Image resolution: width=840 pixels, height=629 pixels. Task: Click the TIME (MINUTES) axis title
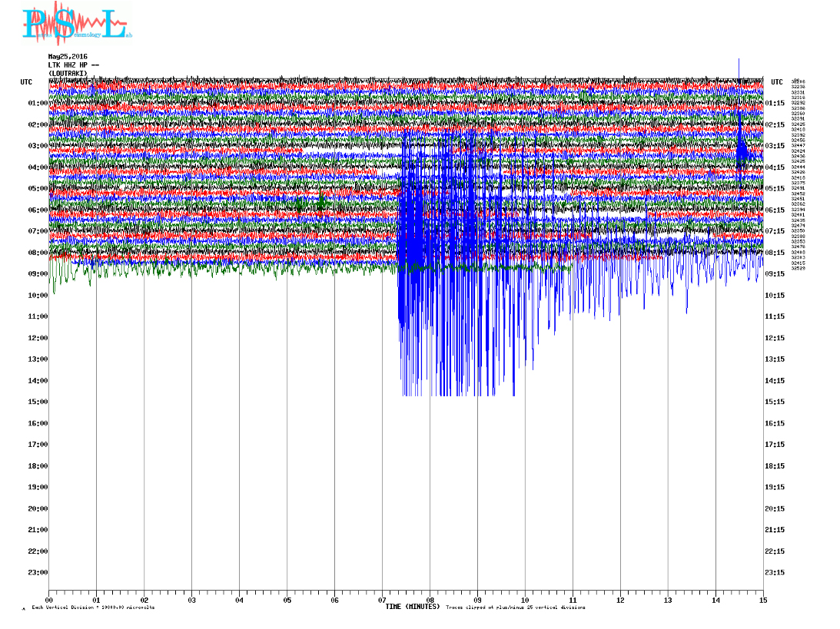[412, 607]
